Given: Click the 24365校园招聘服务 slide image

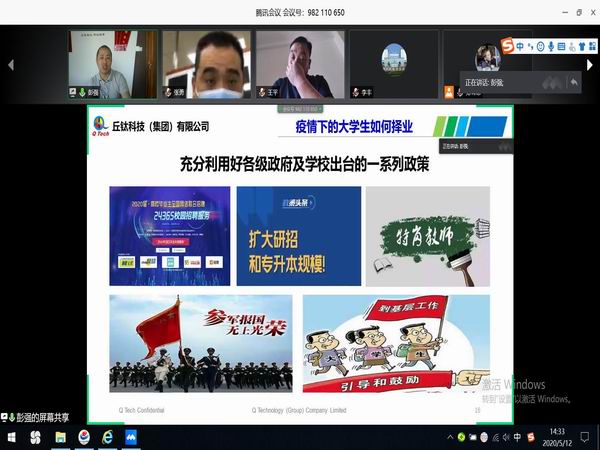Looking at the screenshot, I should pyautogui.click(x=170, y=236).
